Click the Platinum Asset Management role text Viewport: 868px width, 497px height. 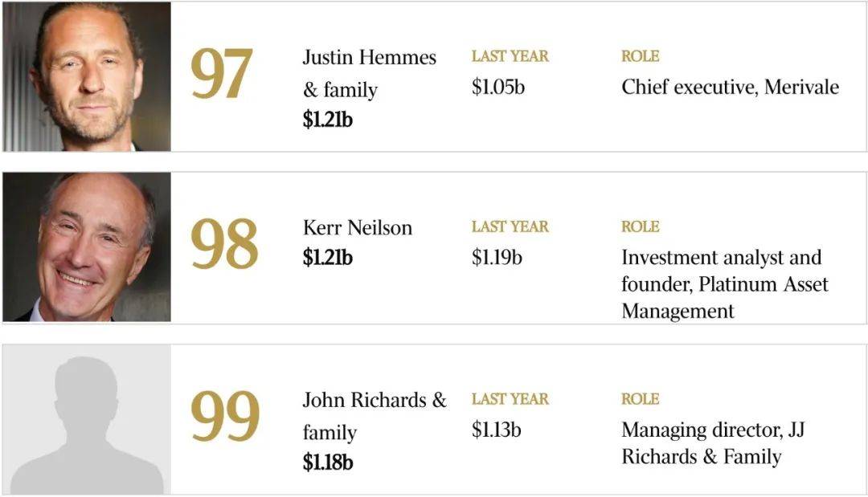point(725,284)
